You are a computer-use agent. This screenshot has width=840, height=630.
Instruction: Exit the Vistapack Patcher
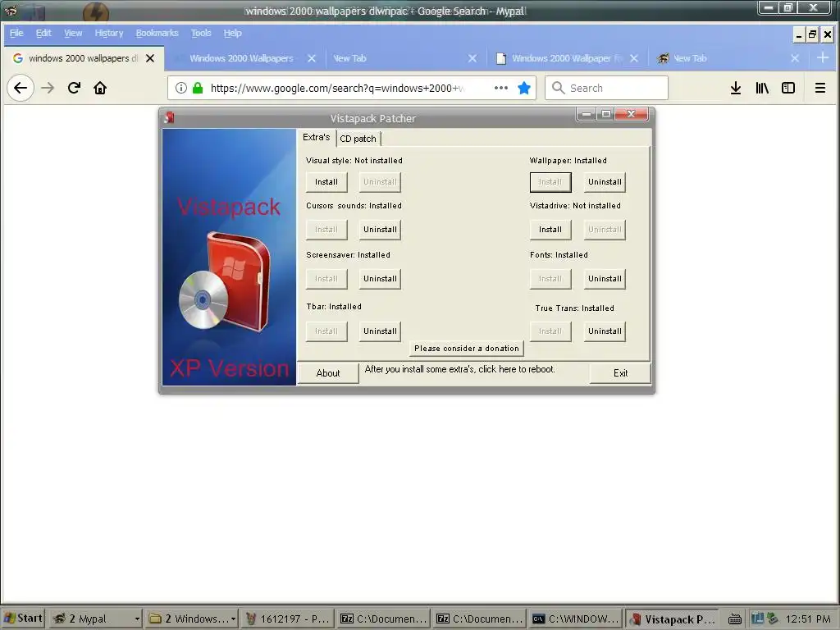click(620, 373)
